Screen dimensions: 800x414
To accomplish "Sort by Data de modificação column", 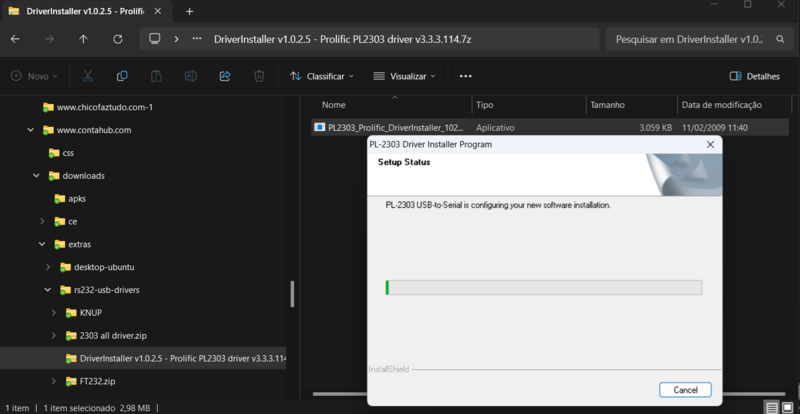I will pyautogui.click(x=721, y=105).
